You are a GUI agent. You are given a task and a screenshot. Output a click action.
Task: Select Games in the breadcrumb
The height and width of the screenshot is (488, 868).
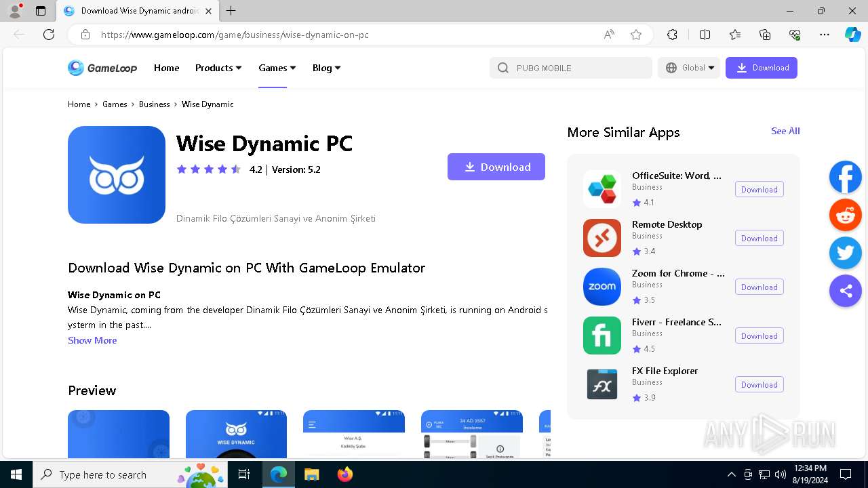pos(115,104)
